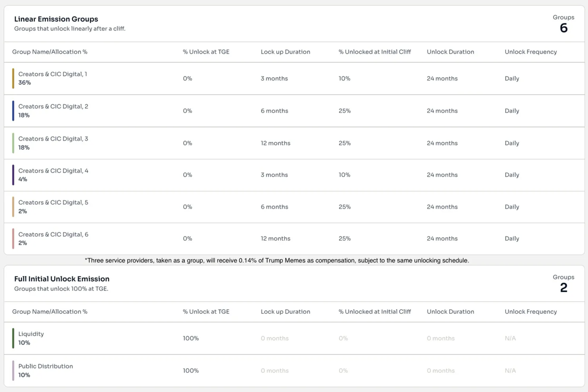
Task: Click the lavender swatch beside Public Distribution
Action: pyautogui.click(x=13, y=371)
